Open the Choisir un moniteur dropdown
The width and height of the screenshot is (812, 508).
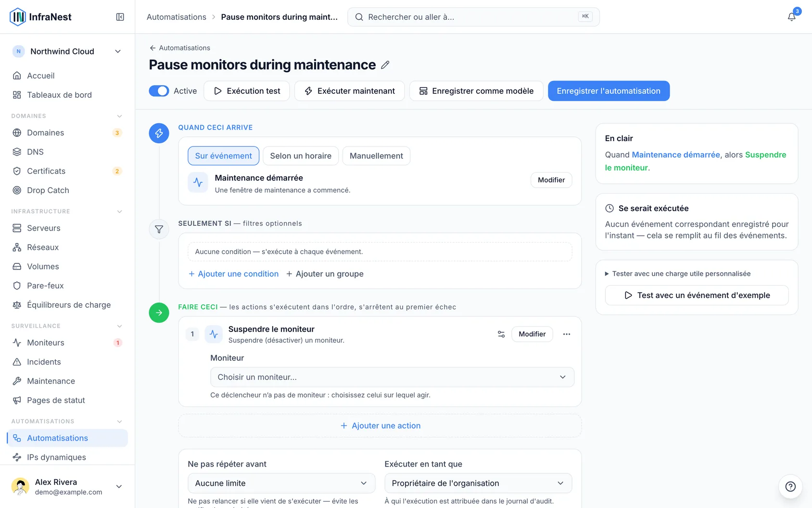392,377
